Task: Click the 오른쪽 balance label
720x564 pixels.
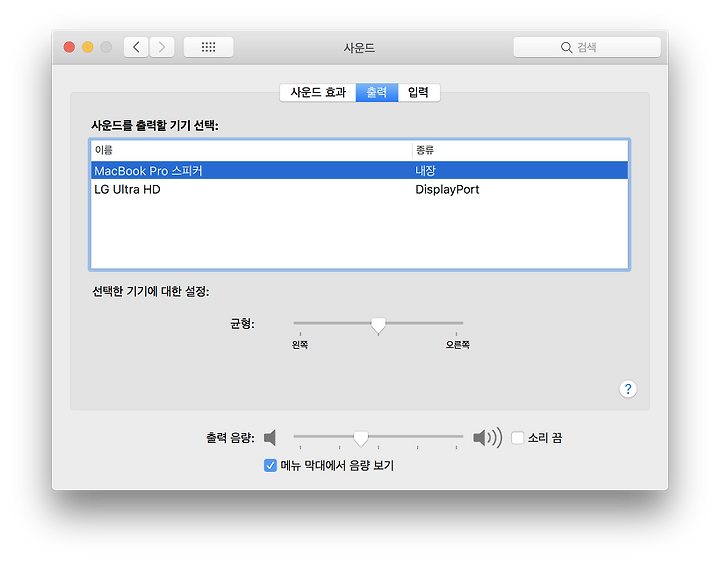Action: pos(457,344)
